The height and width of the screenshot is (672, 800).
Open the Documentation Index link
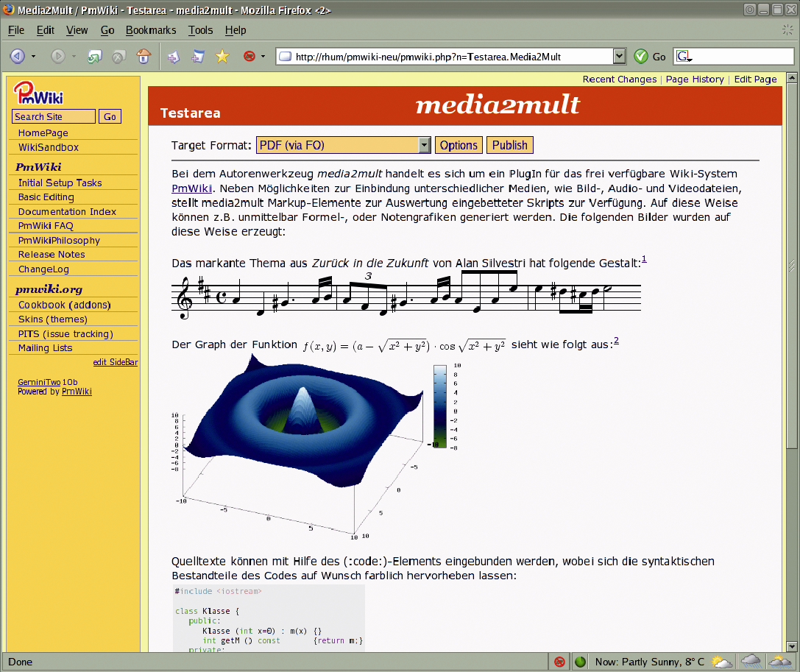pos(68,211)
